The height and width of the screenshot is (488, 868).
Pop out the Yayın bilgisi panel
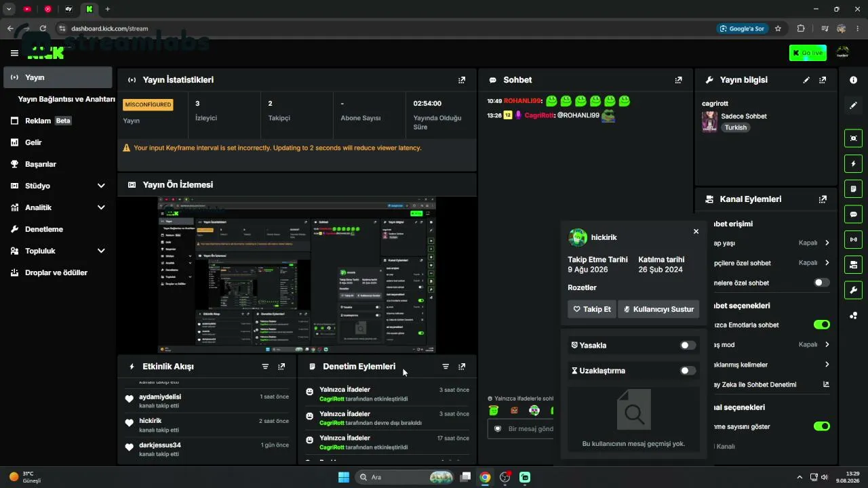823,80
